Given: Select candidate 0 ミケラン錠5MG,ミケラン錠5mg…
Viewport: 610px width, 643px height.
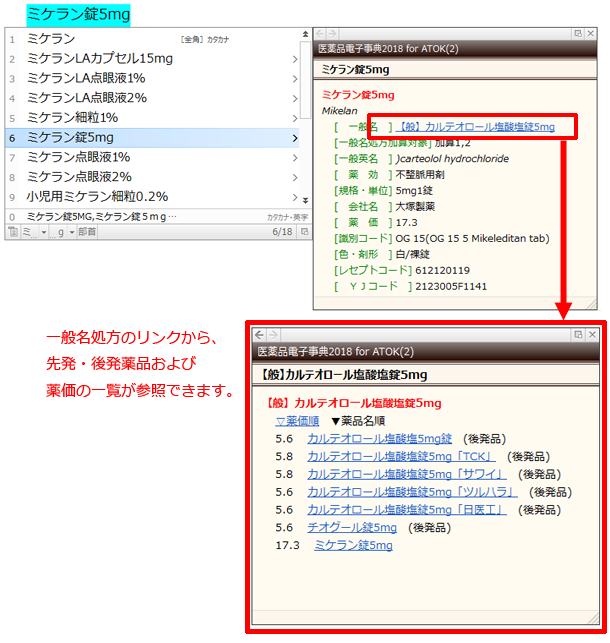Looking at the screenshot, I should [158, 217].
